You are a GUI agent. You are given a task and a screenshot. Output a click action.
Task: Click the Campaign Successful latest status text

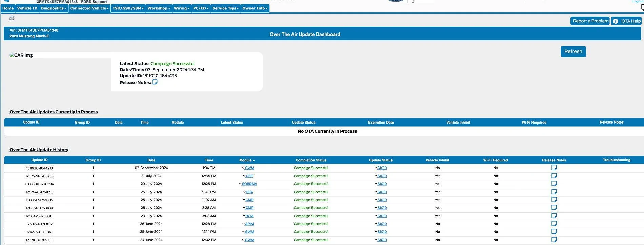[172, 64]
